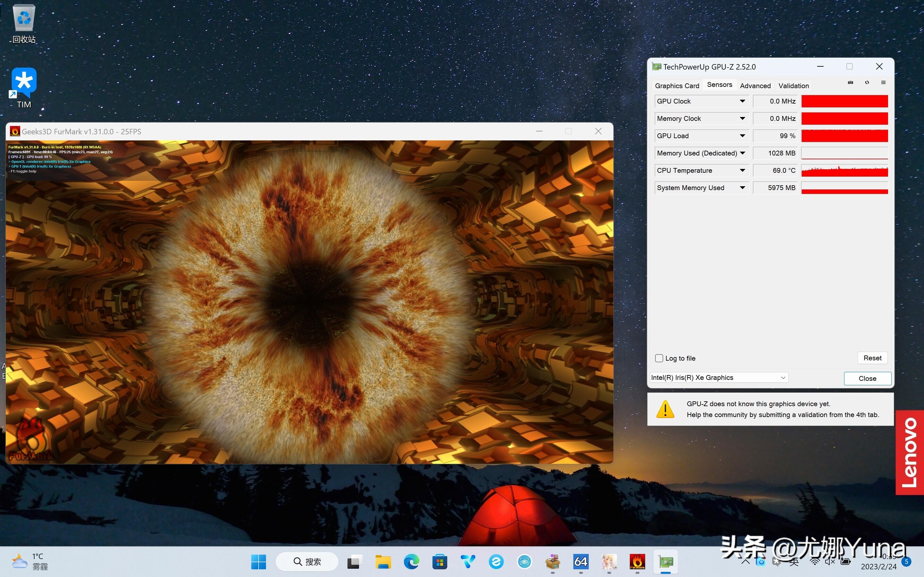This screenshot has height=577, width=924.
Task: Open AIDA64 icon in taskbar
Action: click(x=580, y=561)
